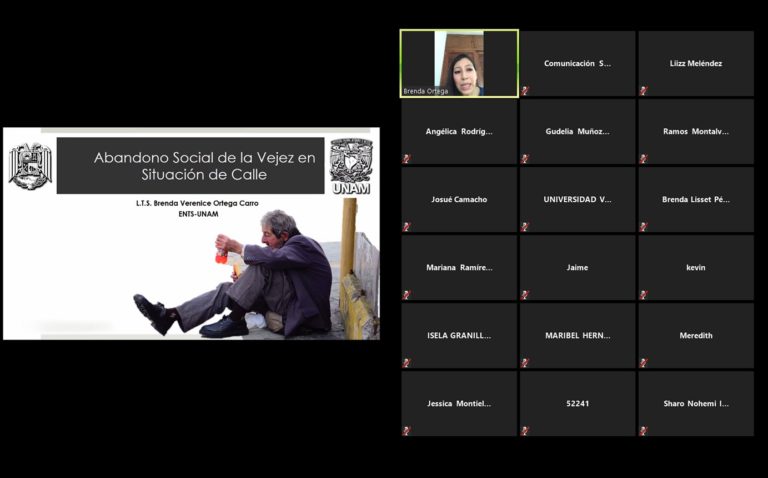Viewport: 768px width, 478px height.
Task: Click the UNAM logo on the slide
Action: pos(350,166)
